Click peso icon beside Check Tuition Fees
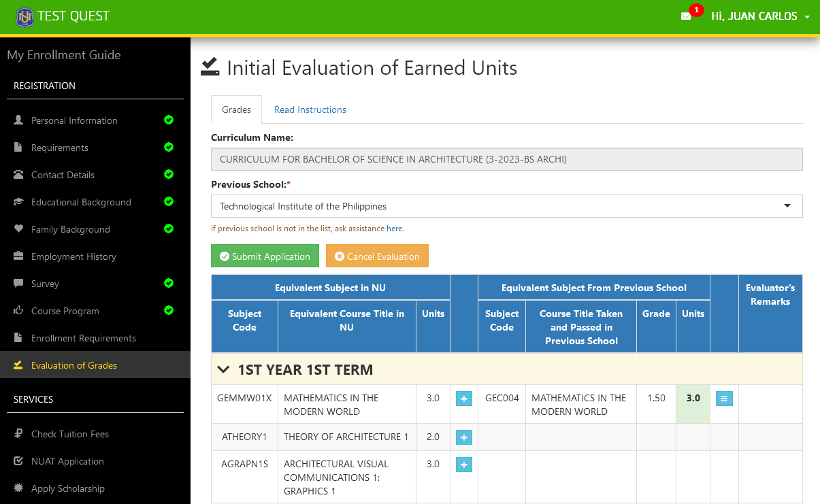The height and width of the screenshot is (504, 820). pyautogui.click(x=18, y=434)
